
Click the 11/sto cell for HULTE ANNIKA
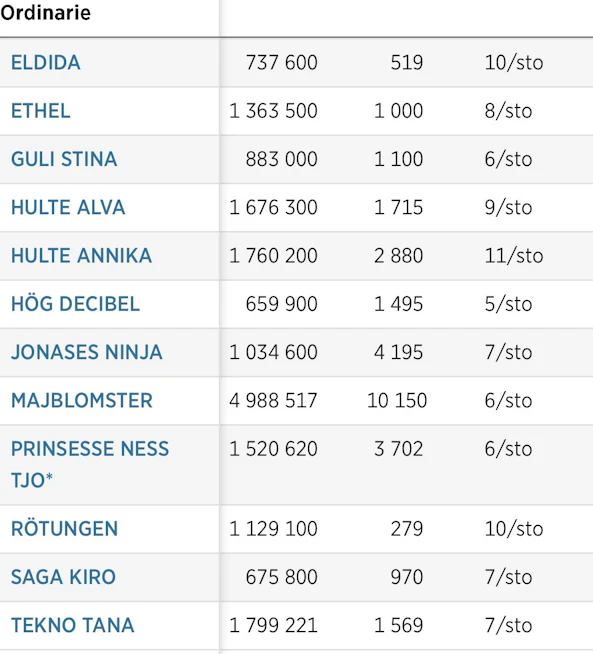(514, 256)
